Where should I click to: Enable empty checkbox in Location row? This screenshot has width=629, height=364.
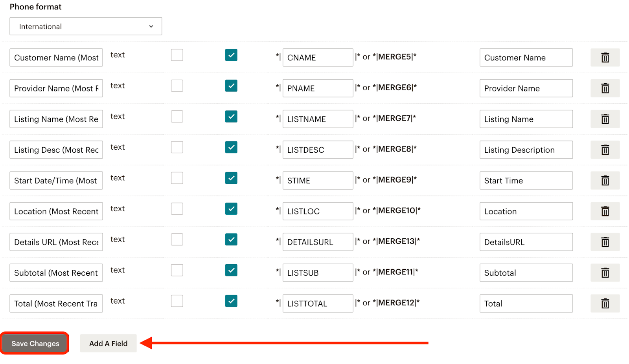tap(177, 209)
